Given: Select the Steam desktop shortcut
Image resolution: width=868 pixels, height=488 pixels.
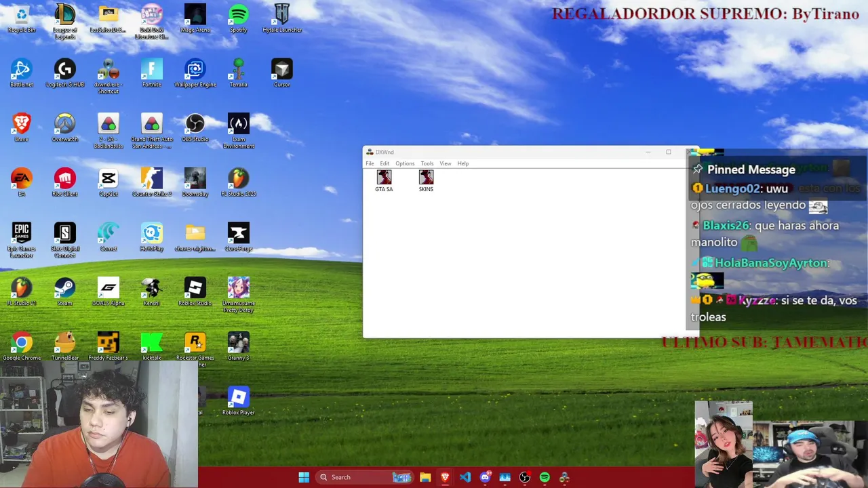Looking at the screenshot, I should [x=65, y=291].
